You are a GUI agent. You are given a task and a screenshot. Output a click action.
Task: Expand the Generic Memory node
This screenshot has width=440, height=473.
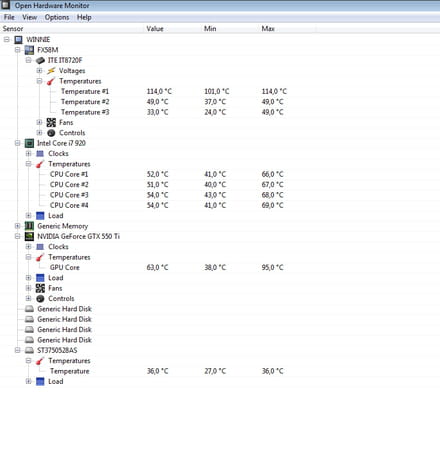click(x=18, y=226)
